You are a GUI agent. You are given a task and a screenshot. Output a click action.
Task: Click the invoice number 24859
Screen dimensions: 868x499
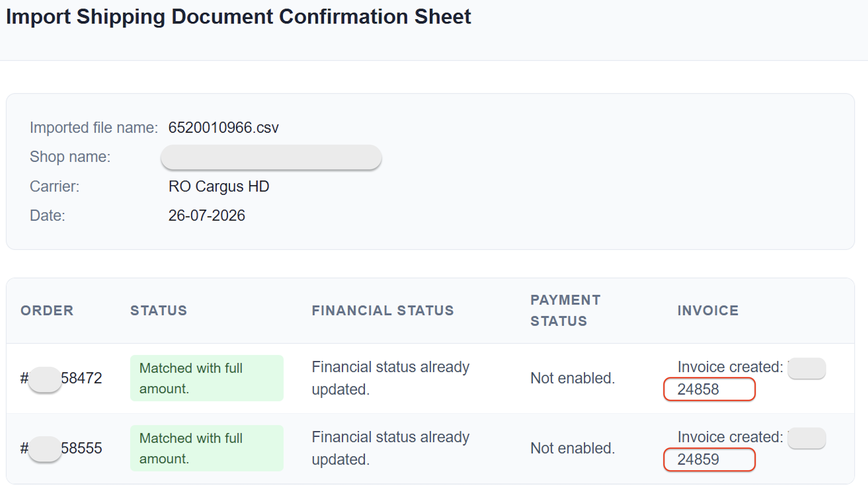[x=698, y=459]
